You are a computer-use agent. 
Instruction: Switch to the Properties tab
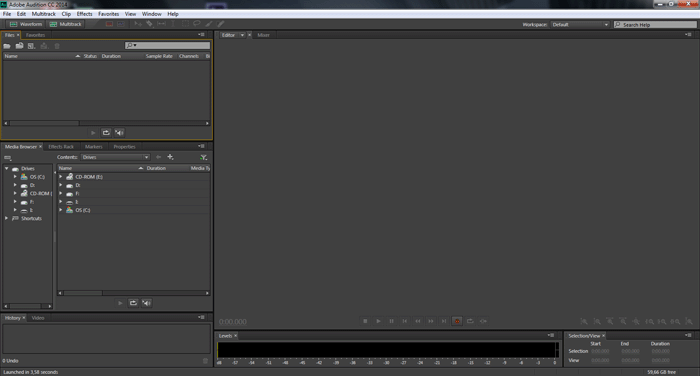(x=124, y=146)
